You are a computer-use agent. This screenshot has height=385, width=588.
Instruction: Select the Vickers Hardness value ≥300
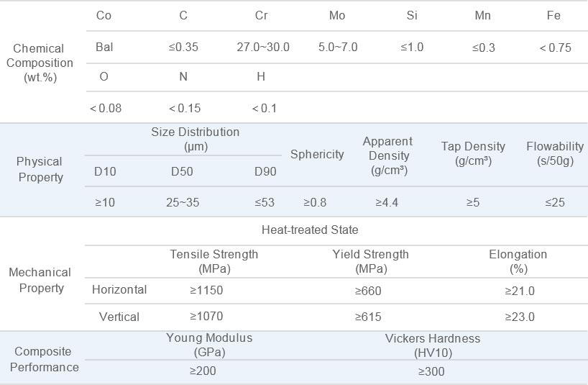(x=431, y=371)
